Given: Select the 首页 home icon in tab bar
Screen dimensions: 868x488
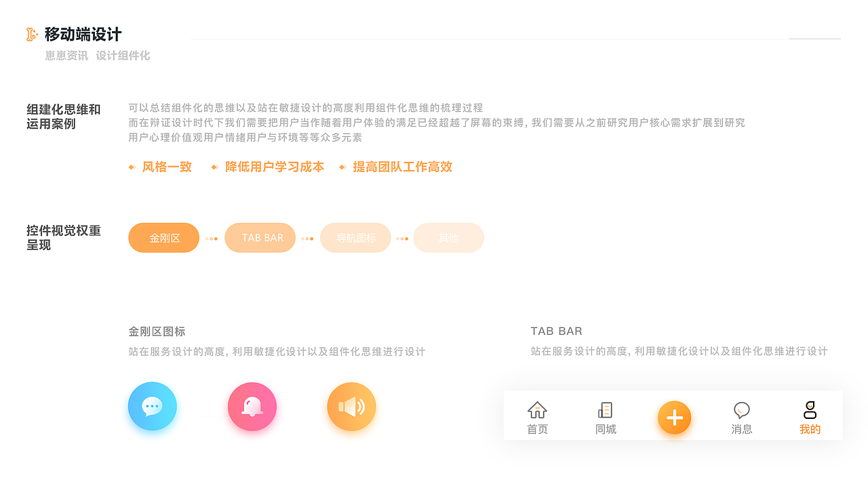Looking at the screenshot, I should click(537, 409).
